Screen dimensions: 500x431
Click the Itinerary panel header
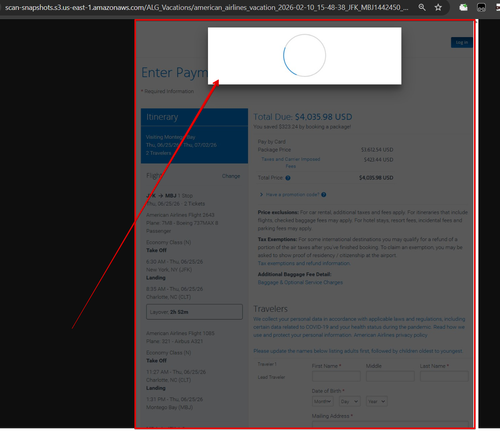click(x=194, y=117)
